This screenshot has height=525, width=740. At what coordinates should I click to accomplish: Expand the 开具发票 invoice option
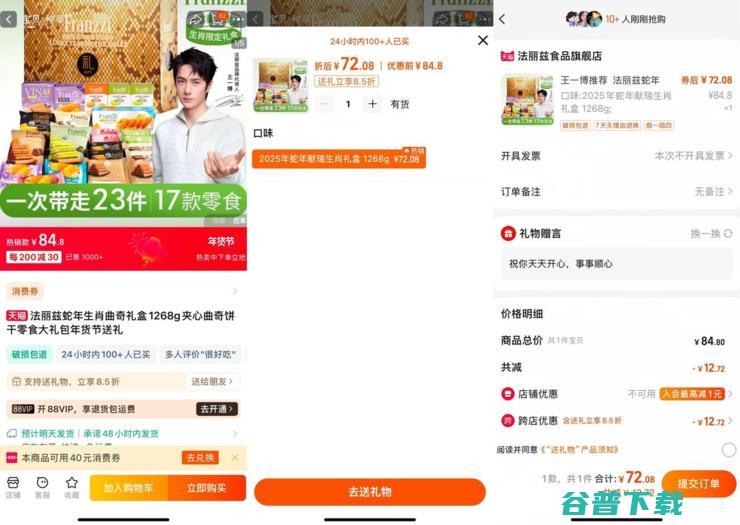[616, 156]
